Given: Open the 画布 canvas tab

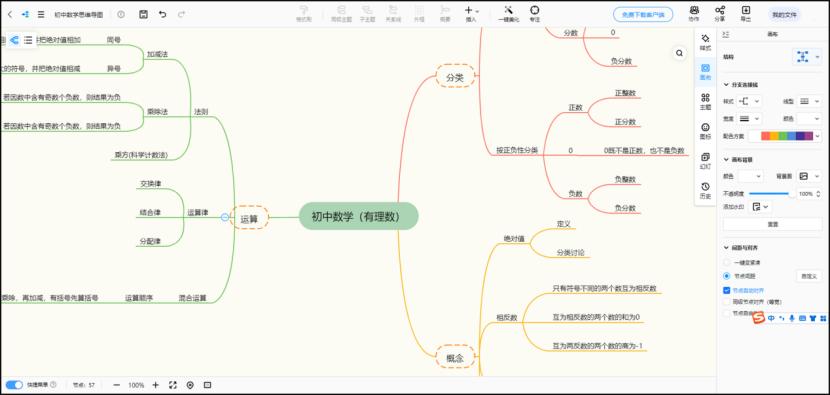Looking at the screenshot, I should coord(705,71).
